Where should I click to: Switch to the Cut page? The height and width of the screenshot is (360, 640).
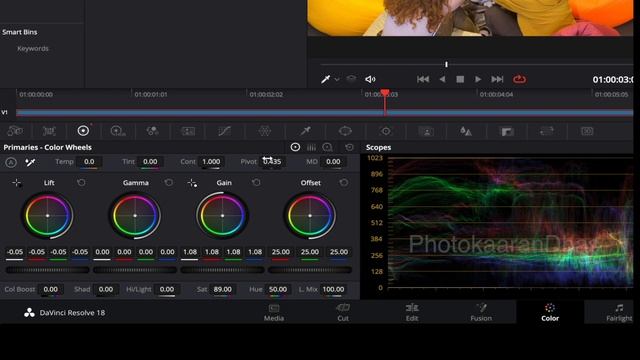(x=343, y=313)
